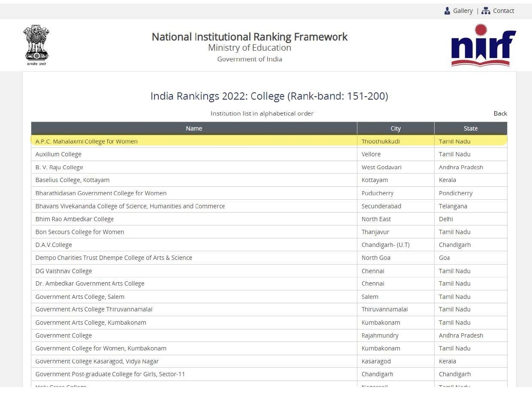Click the Contact sitemap icon
Image resolution: width=532 pixels, height=393 pixels.
coord(486,11)
